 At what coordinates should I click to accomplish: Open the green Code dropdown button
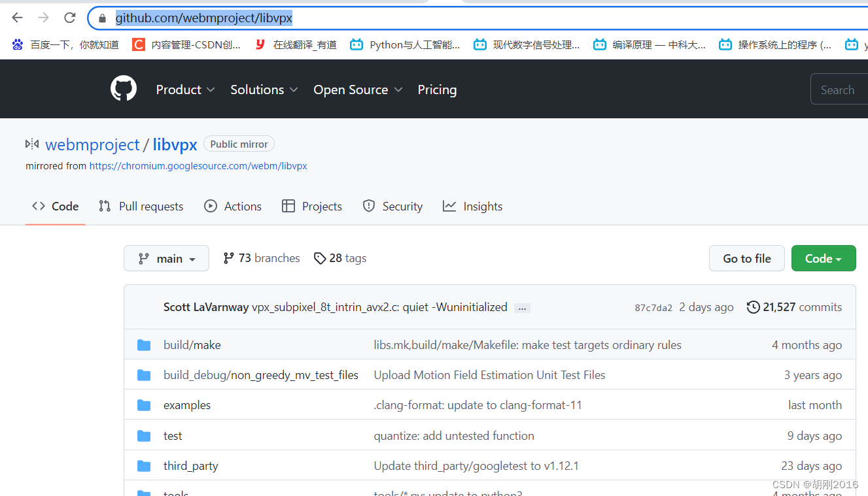coord(824,258)
